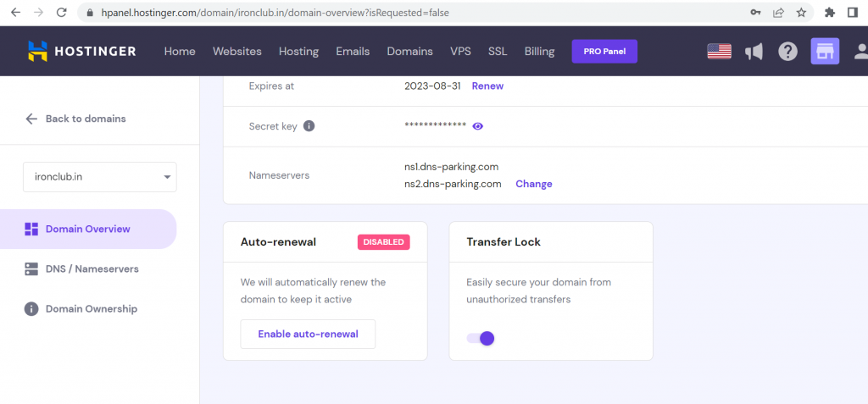Reload the page with the refresh icon
The image size is (868, 404).
click(61, 12)
